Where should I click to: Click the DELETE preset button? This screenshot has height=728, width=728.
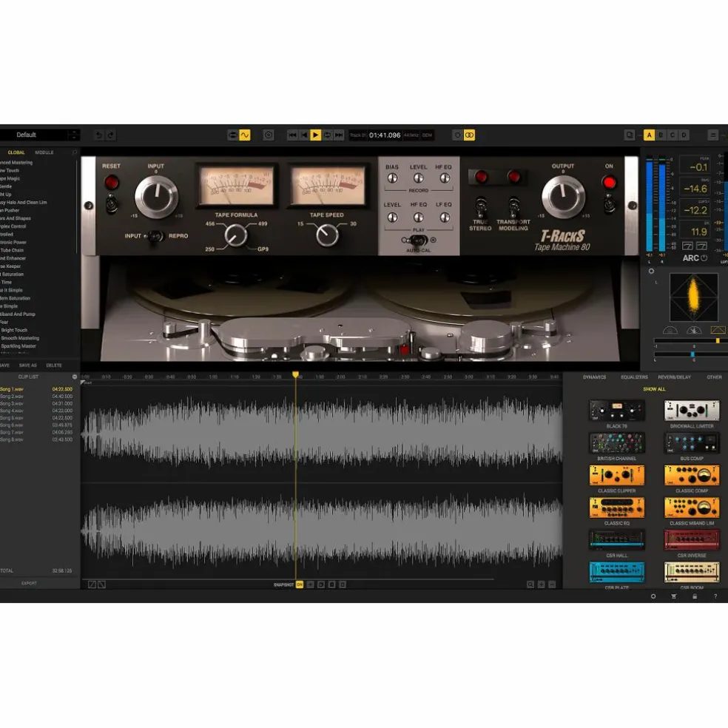pos(54,365)
